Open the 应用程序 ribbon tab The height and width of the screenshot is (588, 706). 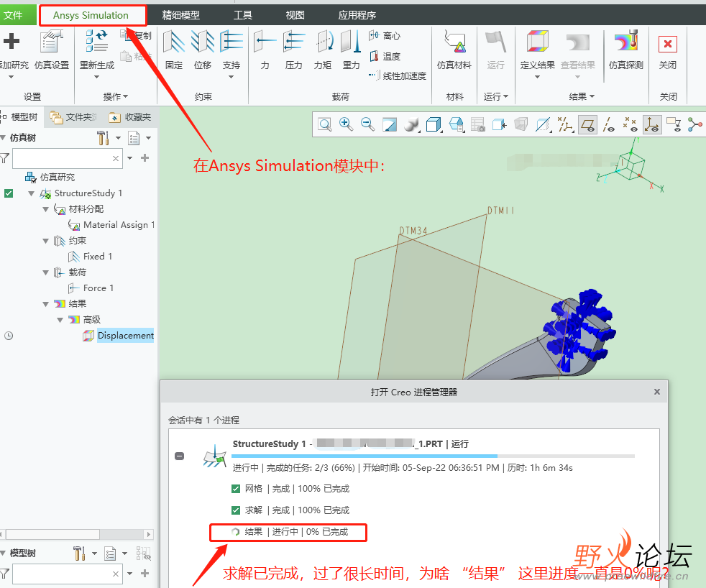pos(357,15)
